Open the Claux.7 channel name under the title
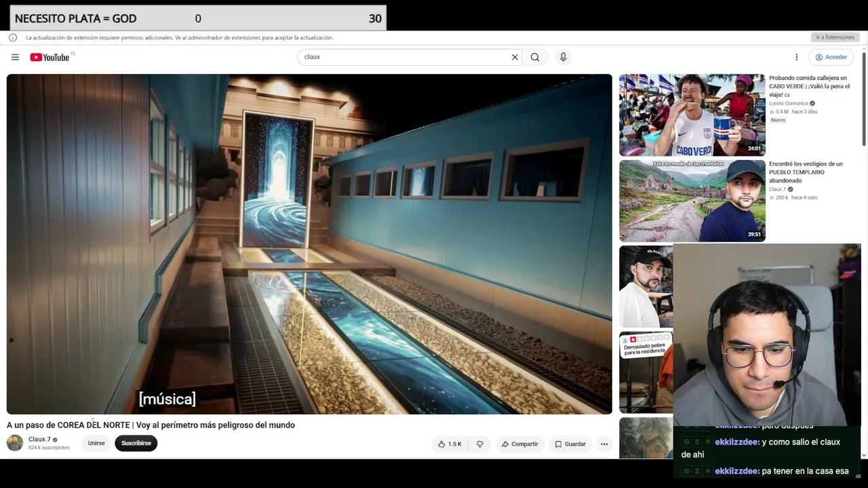Viewport: 868px width, 488px height. coord(39,439)
